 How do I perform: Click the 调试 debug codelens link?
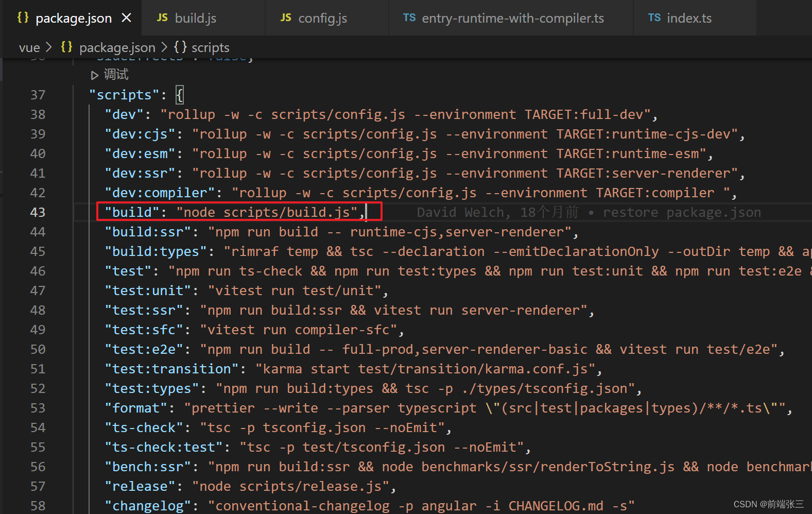pyautogui.click(x=116, y=75)
